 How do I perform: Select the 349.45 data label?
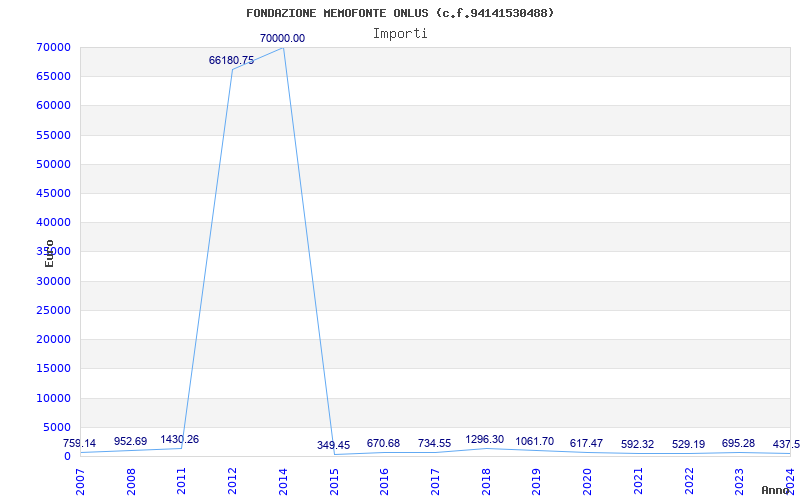click(x=333, y=445)
